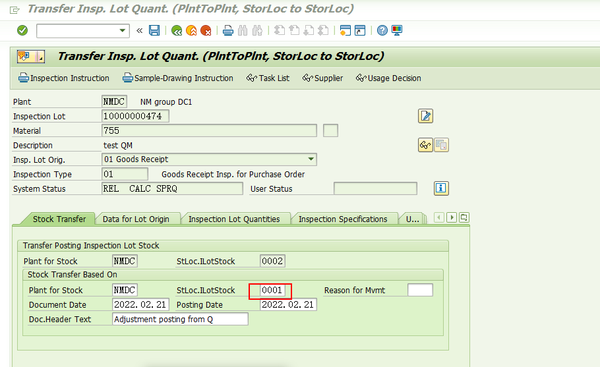The image size is (600, 367).
Task: Click the title bar flag icon button
Action: (31, 57)
